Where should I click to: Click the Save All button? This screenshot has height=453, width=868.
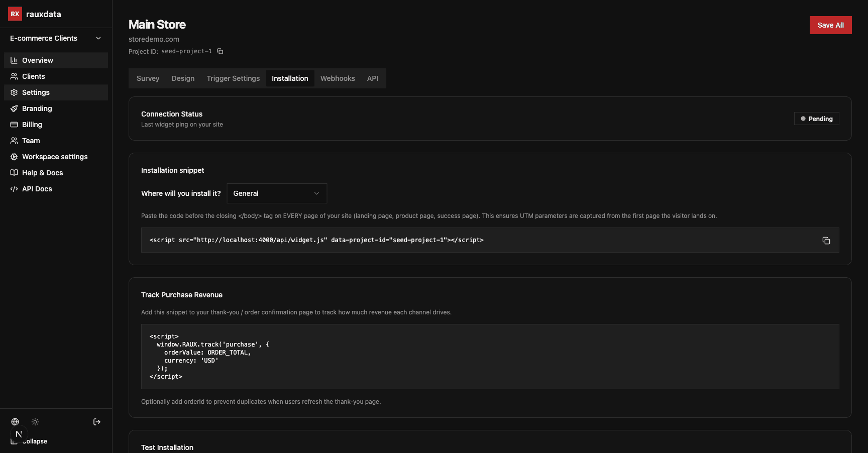pos(830,25)
